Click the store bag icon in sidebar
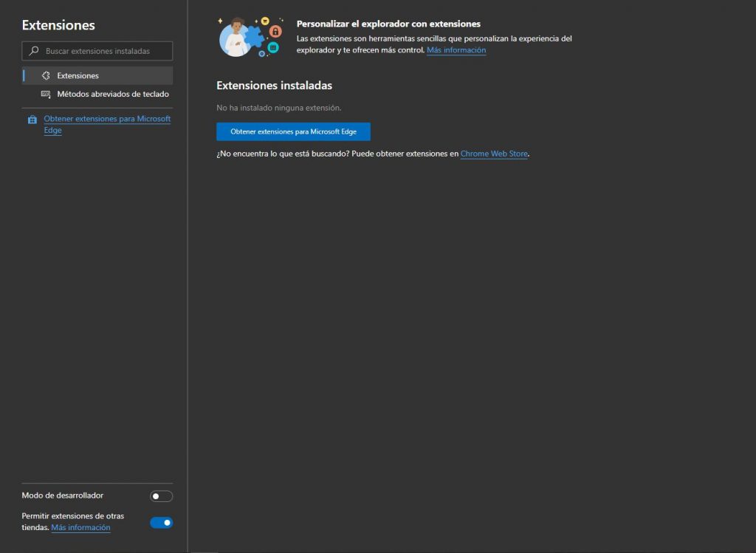The image size is (756, 553). click(x=32, y=120)
